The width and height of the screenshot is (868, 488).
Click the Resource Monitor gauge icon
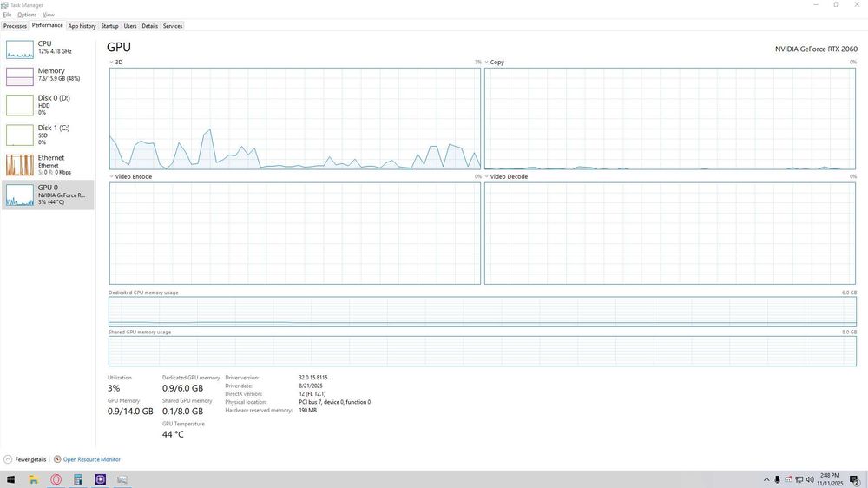57,459
